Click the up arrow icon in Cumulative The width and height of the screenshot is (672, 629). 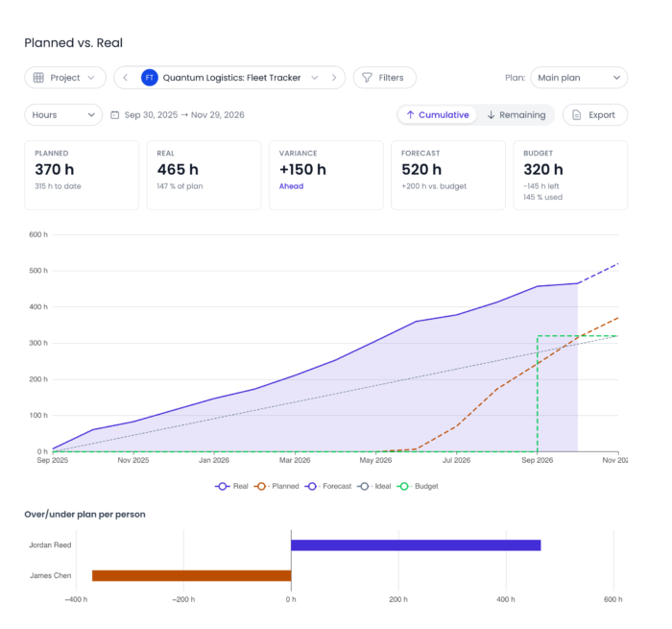[x=410, y=115]
